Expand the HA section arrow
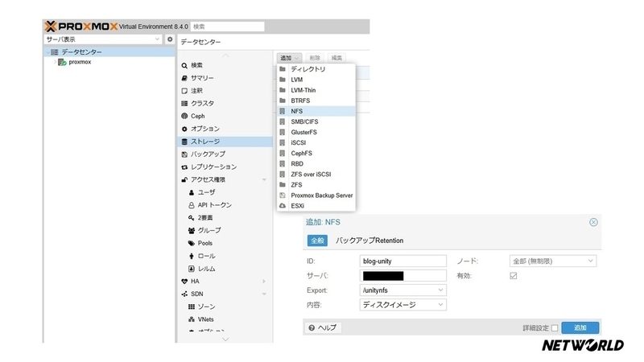The image size is (644, 362). coord(264,282)
